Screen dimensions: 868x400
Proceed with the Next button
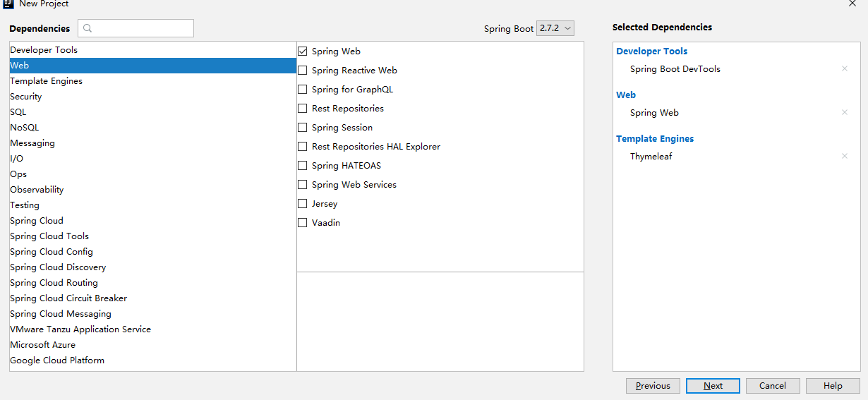713,386
